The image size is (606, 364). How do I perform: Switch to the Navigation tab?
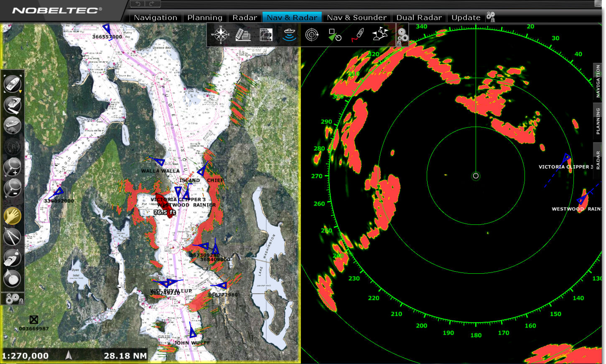155,18
